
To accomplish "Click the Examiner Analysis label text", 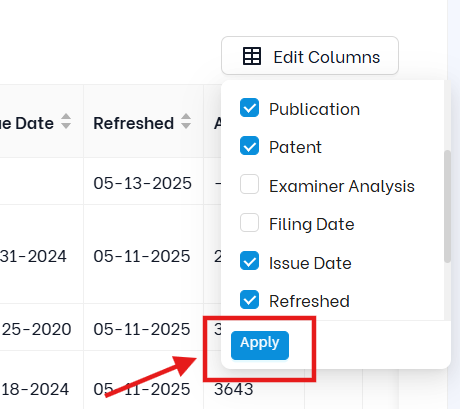I will point(342,186).
